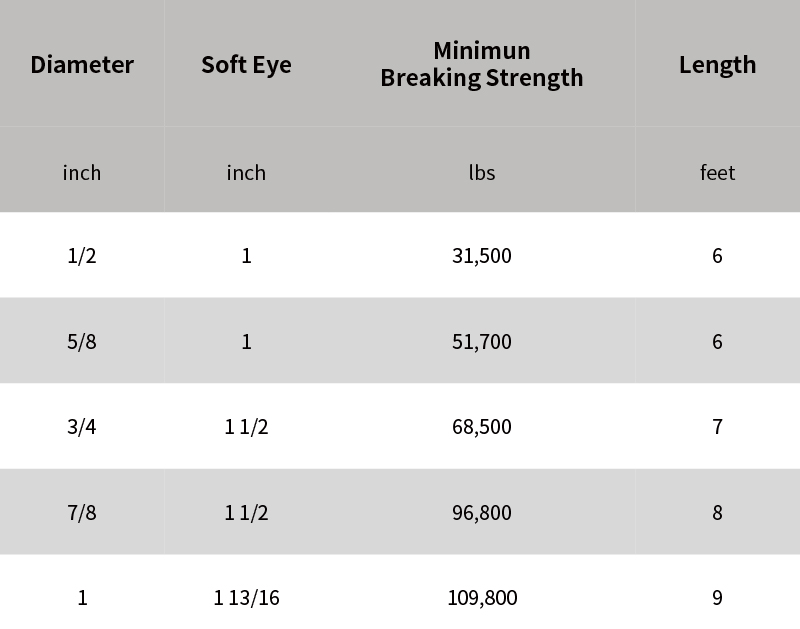Click the 7/8 diameter cell
Screen dimensions: 800x629
tap(82, 512)
